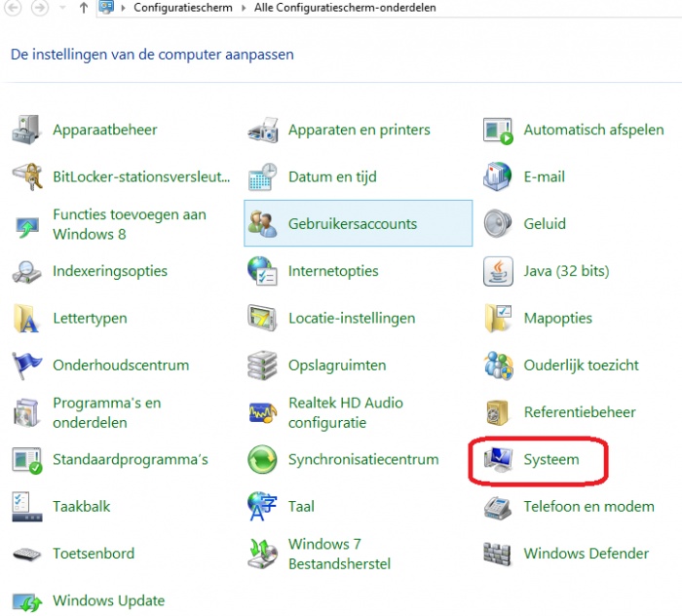Image resolution: width=682 pixels, height=616 pixels.
Task: Open the Java (32 bits) link
Action: point(566,271)
